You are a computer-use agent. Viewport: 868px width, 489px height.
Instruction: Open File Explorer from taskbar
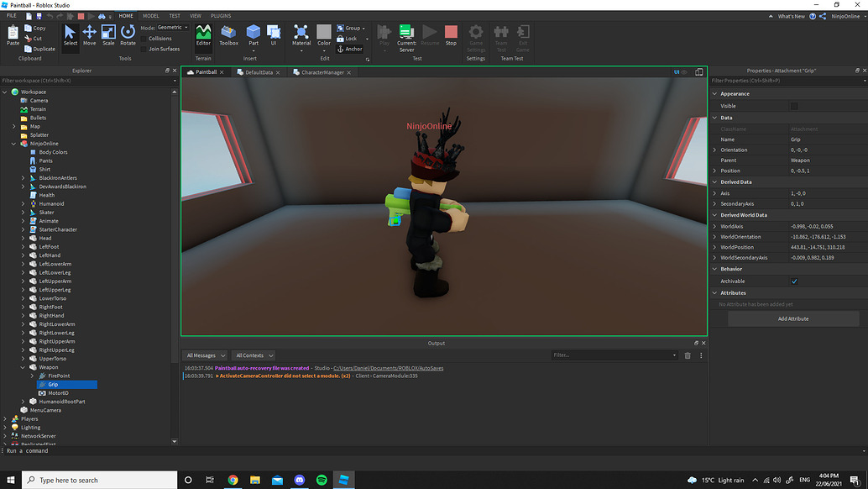pos(255,480)
